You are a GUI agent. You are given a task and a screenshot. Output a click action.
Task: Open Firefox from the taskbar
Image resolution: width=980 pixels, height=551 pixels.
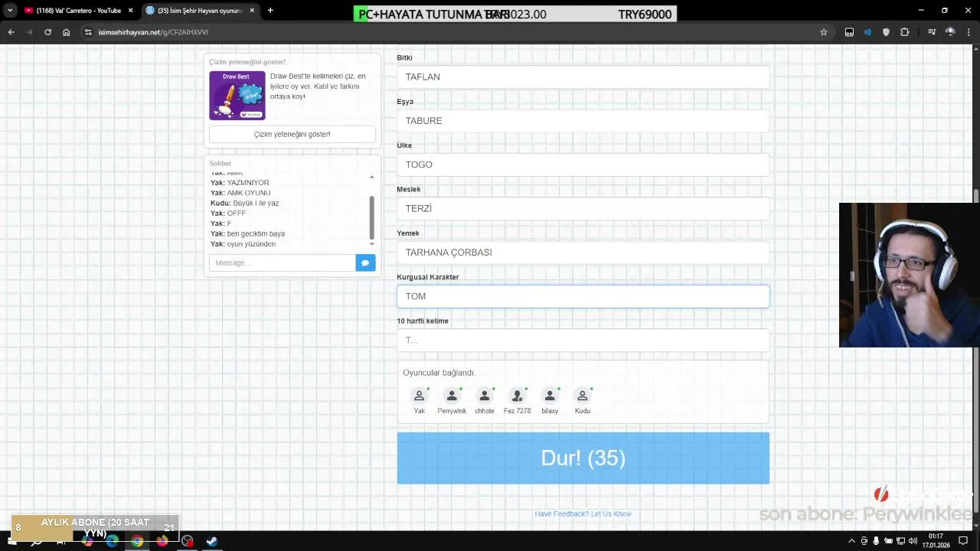click(162, 541)
